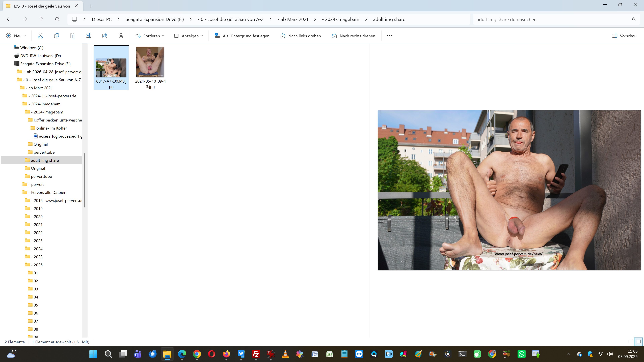
Task: Switch to large thumbnails view in status bar
Action: point(639,342)
